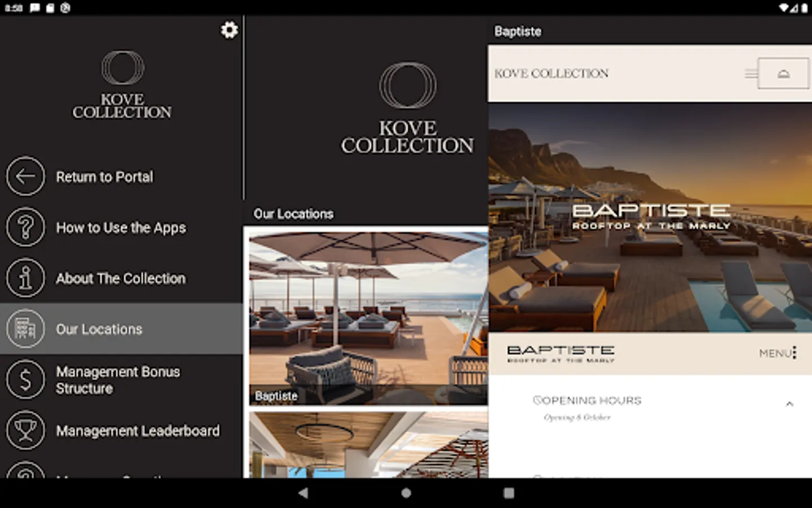Click the building icon for Our Locations

coord(25,329)
